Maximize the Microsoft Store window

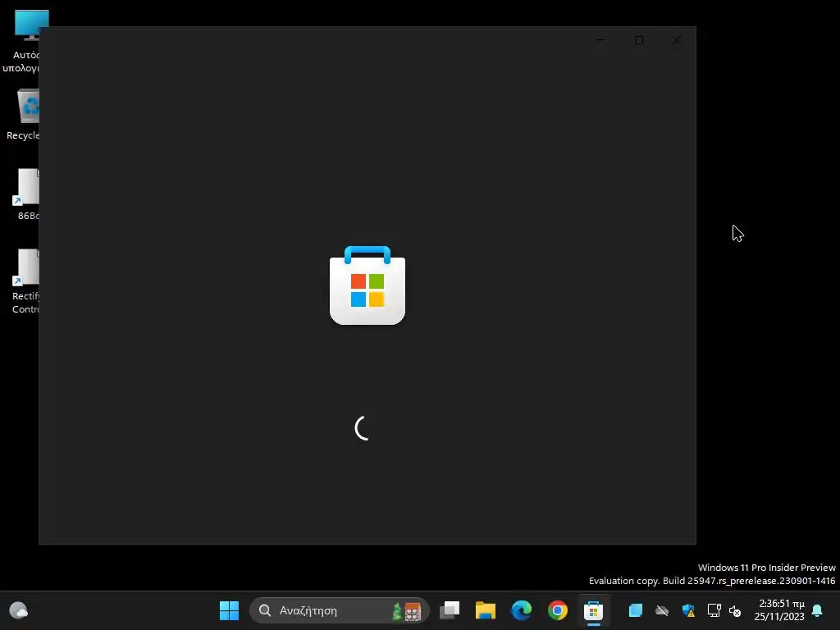click(x=638, y=40)
